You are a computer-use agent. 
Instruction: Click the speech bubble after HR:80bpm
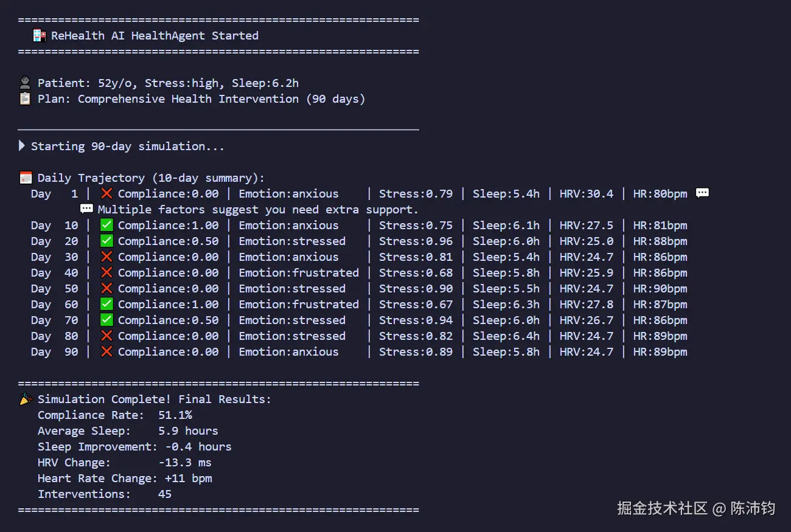(702, 193)
